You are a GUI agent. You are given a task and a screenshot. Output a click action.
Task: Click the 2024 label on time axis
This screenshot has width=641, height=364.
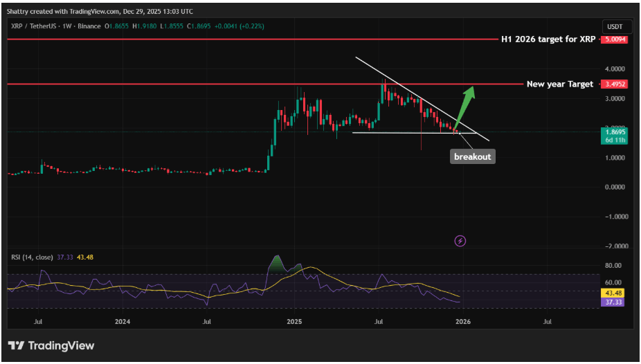point(123,322)
